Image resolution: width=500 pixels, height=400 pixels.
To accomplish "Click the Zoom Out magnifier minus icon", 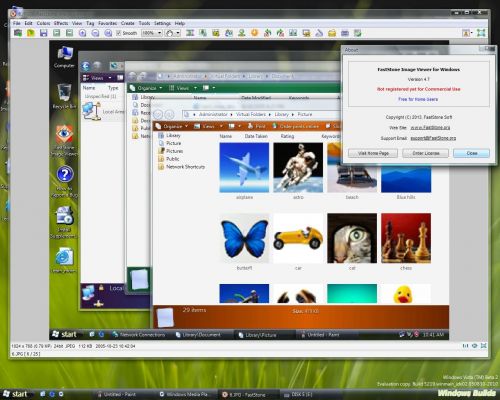I will click(x=95, y=33).
